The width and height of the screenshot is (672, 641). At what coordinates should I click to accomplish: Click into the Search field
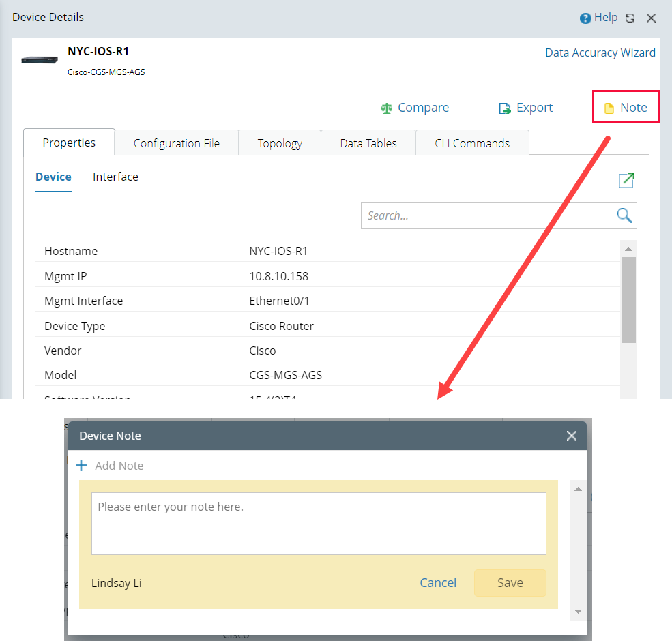478,215
